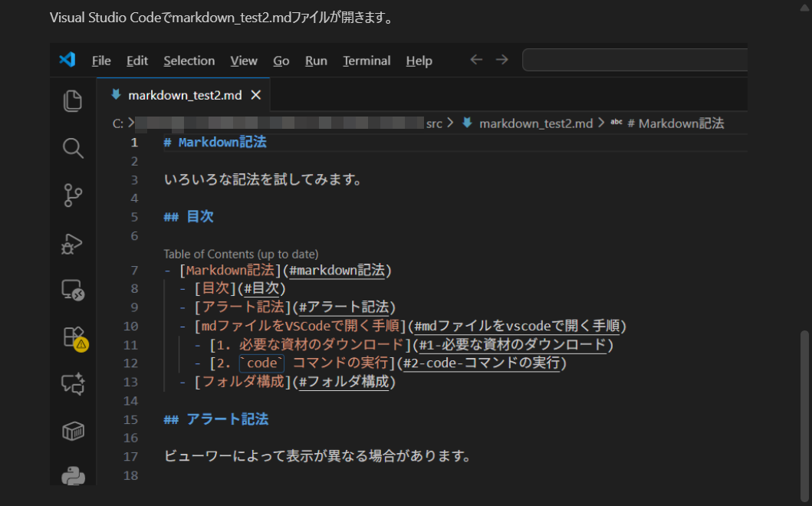Click the command center search box
The image size is (812, 506).
[x=635, y=60]
